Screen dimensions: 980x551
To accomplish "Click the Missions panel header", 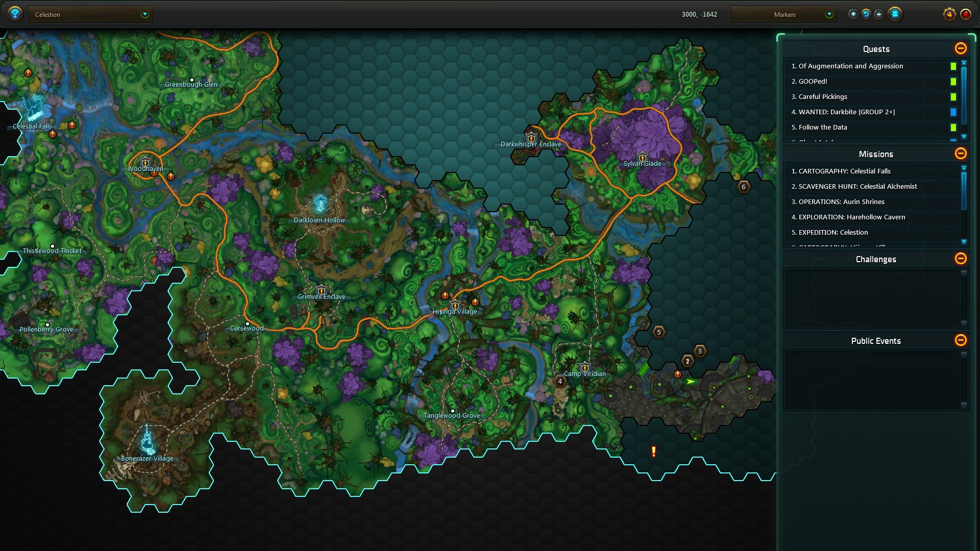I will point(876,154).
